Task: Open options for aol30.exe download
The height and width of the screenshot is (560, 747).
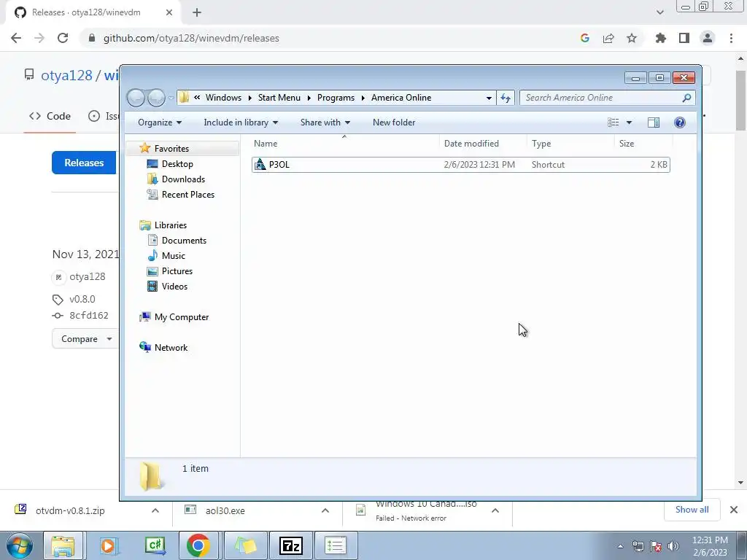Action: (325, 510)
